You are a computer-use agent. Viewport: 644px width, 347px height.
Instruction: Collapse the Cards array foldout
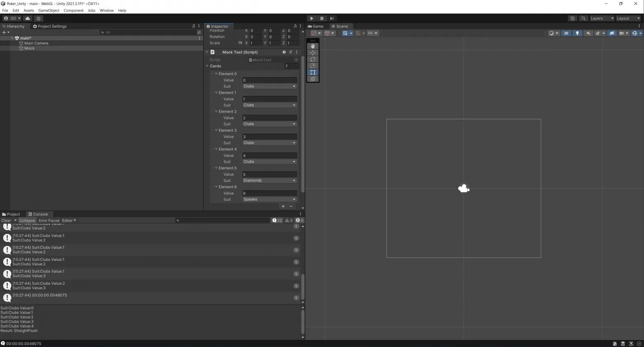(x=207, y=66)
